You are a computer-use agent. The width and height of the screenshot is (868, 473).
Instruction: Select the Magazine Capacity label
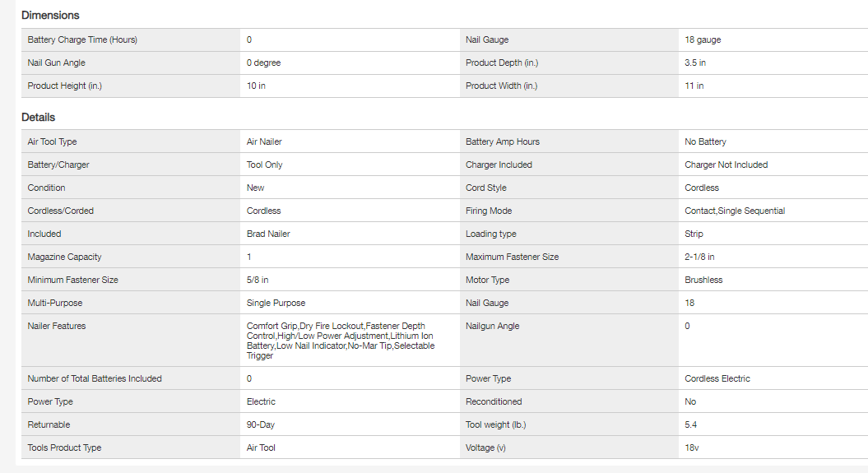pyautogui.click(x=64, y=257)
